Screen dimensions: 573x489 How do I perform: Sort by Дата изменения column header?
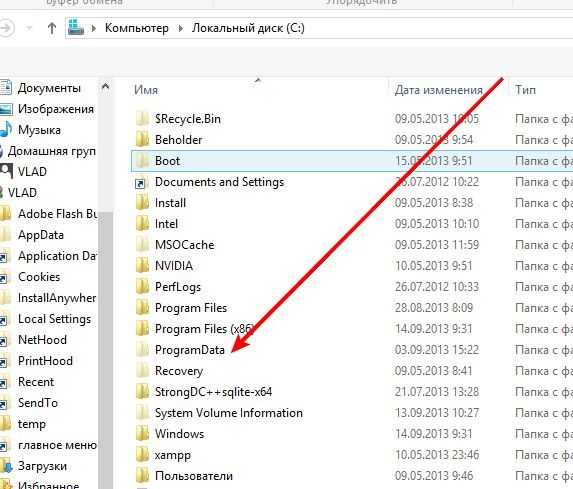pos(439,90)
